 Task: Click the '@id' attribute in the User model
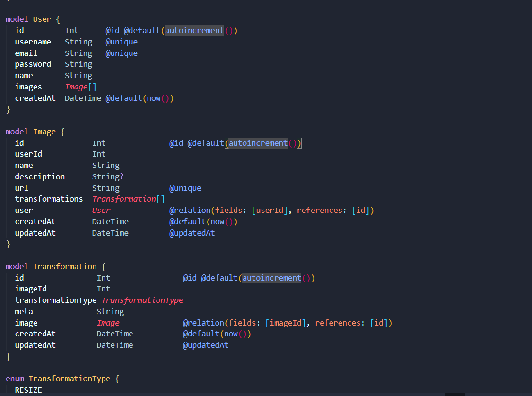coord(112,31)
